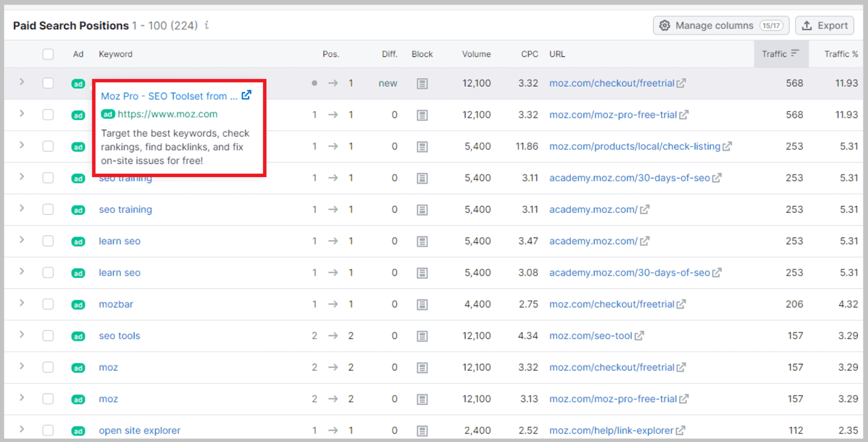Click the Block icon in the learn seo 3.47 CPC row
The image size is (868, 442).
tap(422, 241)
